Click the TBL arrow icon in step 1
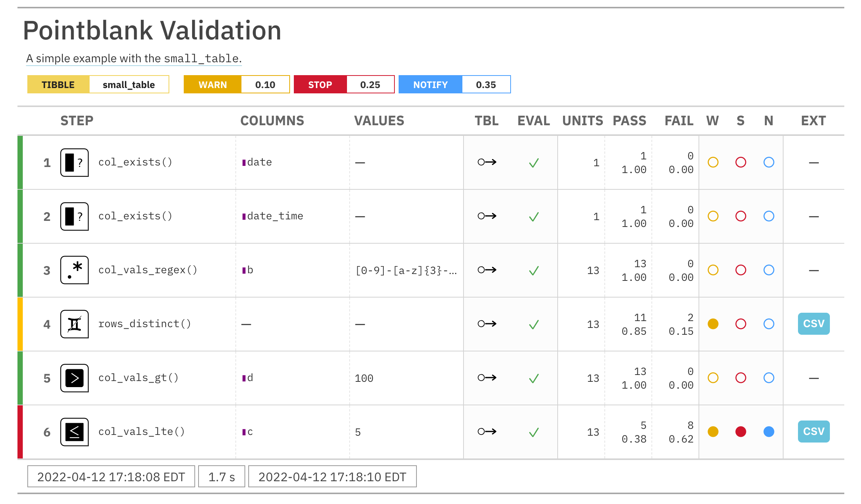 pyautogui.click(x=487, y=162)
